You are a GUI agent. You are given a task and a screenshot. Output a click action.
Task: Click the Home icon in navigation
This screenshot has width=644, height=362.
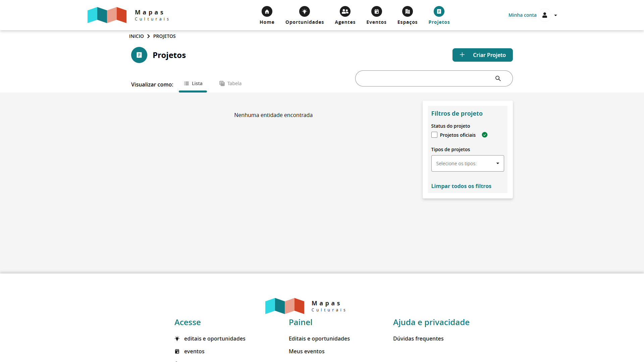coord(267,12)
